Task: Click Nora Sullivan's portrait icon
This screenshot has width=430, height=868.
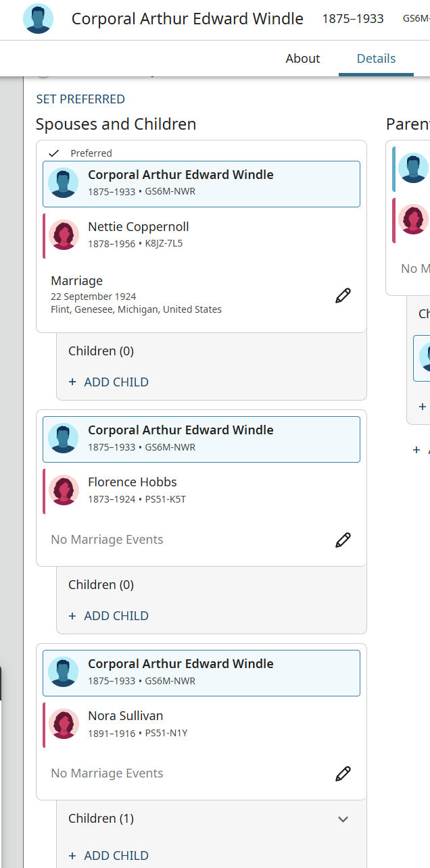Action: pyautogui.click(x=64, y=724)
